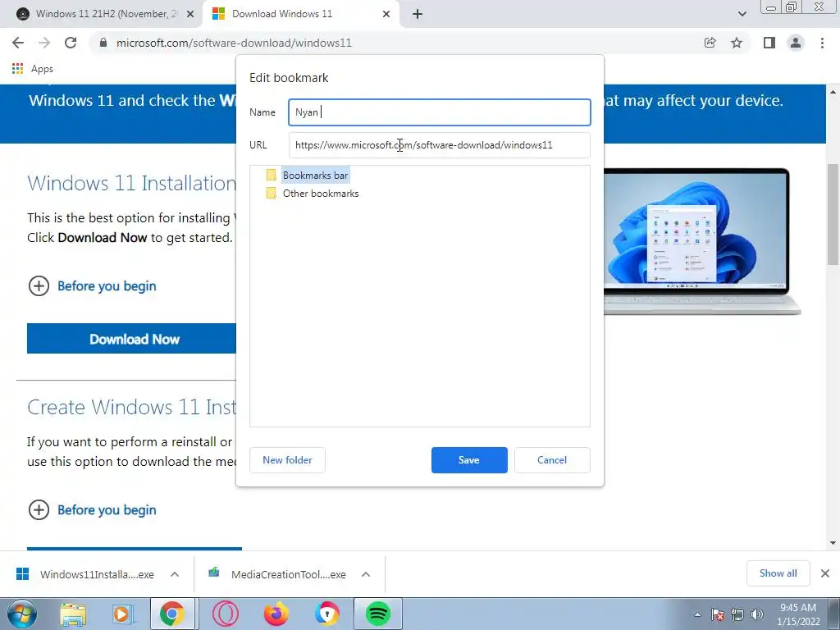Click the network tray icon
The height and width of the screenshot is (630, 840).
click(737, 614)
